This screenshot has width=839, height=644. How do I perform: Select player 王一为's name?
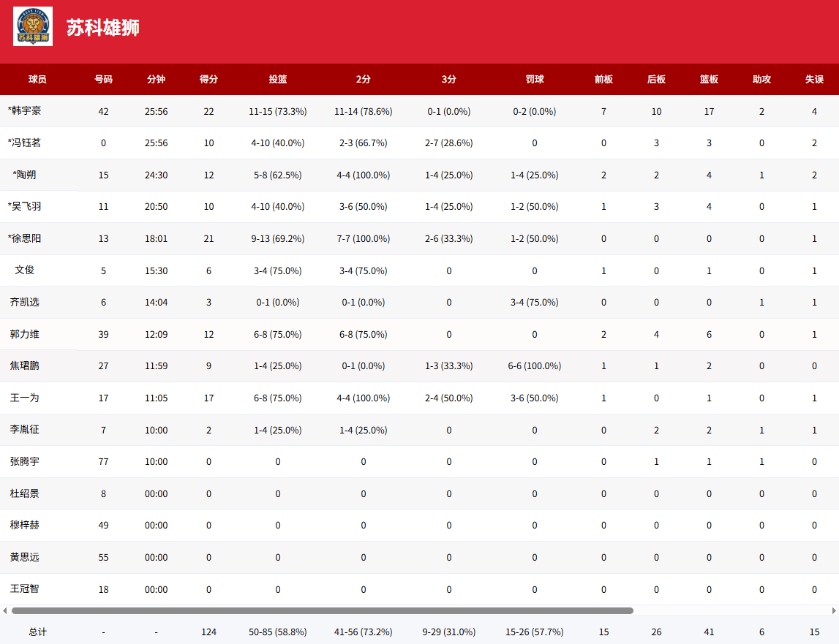pyautogui.click(x=25, y=398)
